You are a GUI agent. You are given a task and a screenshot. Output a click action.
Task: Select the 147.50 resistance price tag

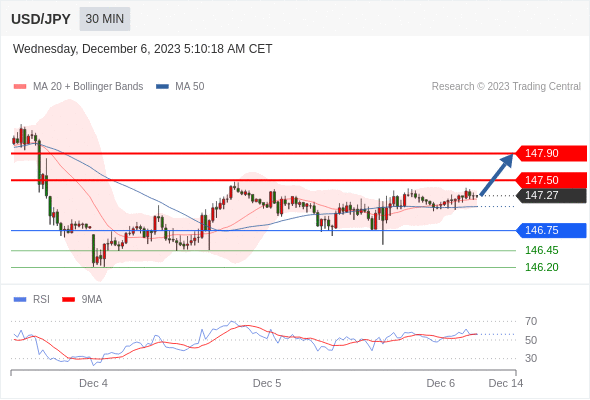[x=551, y=180]
